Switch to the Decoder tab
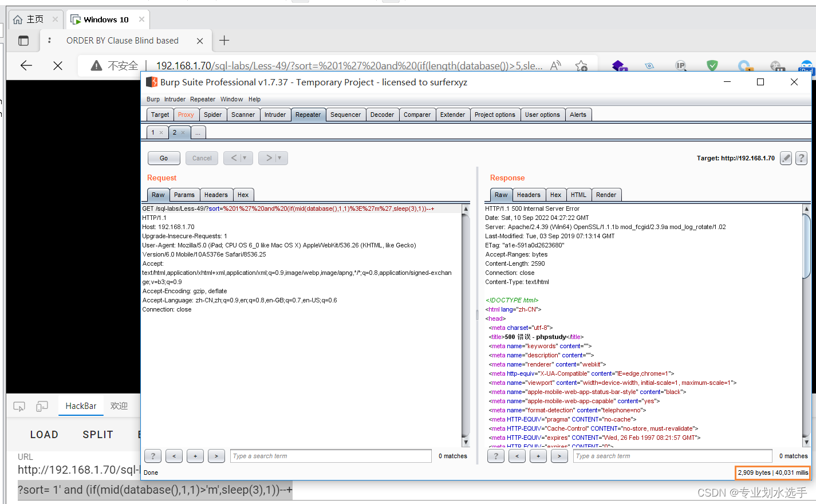 (x=382, y=115)
